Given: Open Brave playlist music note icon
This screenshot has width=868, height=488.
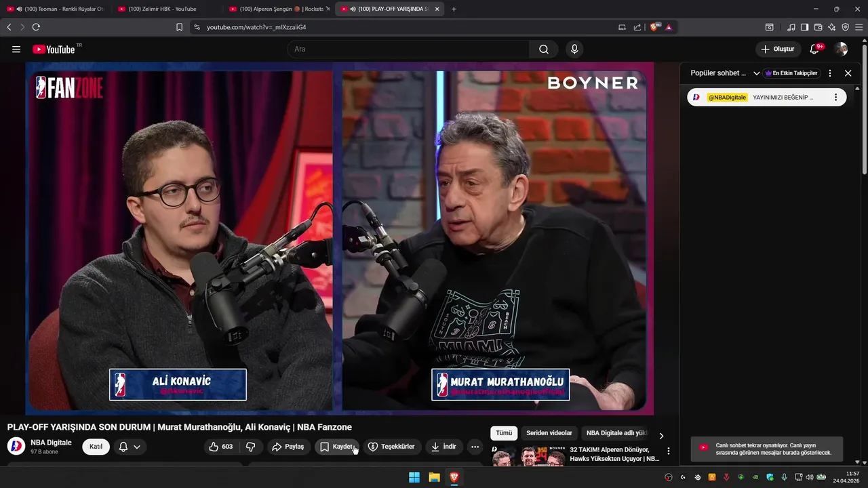Looking at the screenshot, I should (x=791, y=27).
